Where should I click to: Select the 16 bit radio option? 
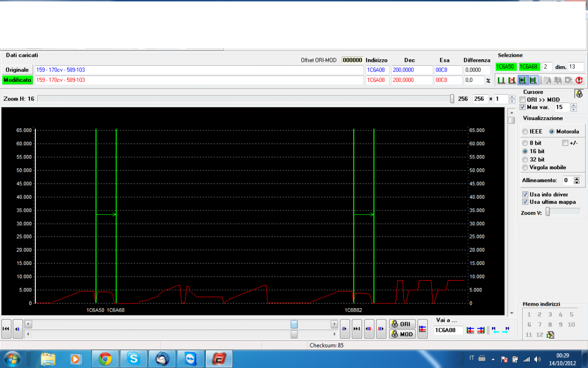point(525,151)
